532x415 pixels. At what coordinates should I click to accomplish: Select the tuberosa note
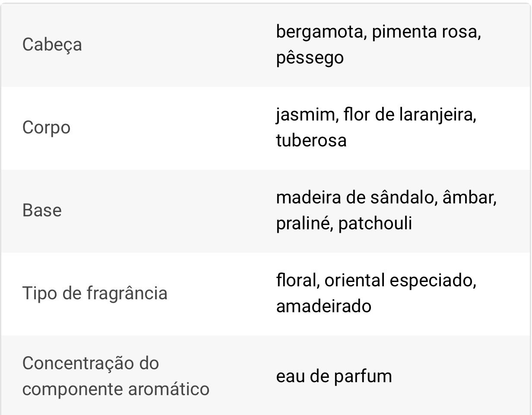[x=311, y=141]
